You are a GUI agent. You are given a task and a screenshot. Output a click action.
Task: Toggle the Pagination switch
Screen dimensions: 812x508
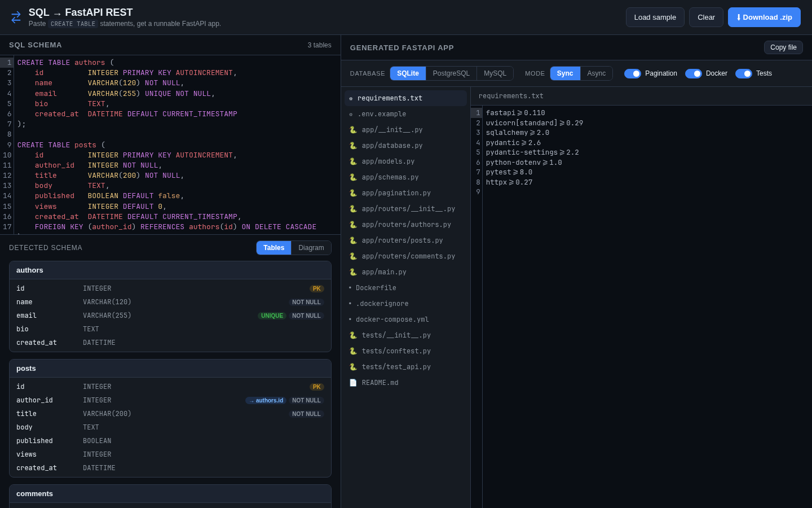tap(633, 73)
